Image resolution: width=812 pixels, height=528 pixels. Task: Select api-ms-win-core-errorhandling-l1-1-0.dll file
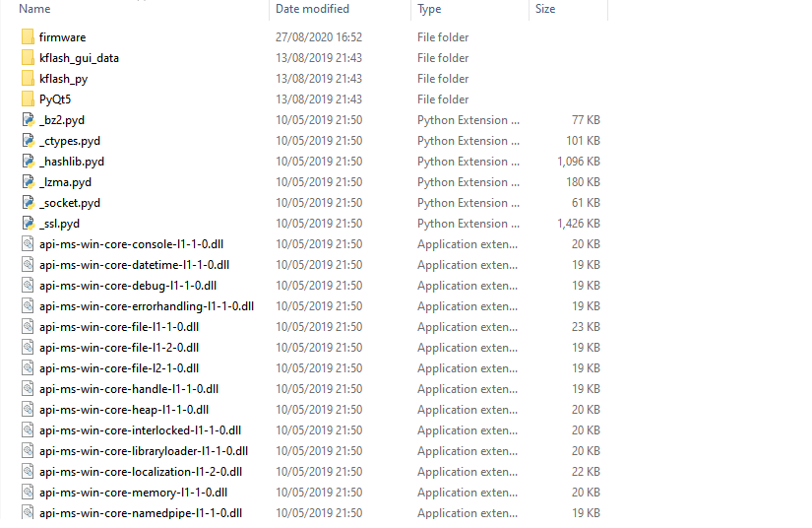pos(146,306)
